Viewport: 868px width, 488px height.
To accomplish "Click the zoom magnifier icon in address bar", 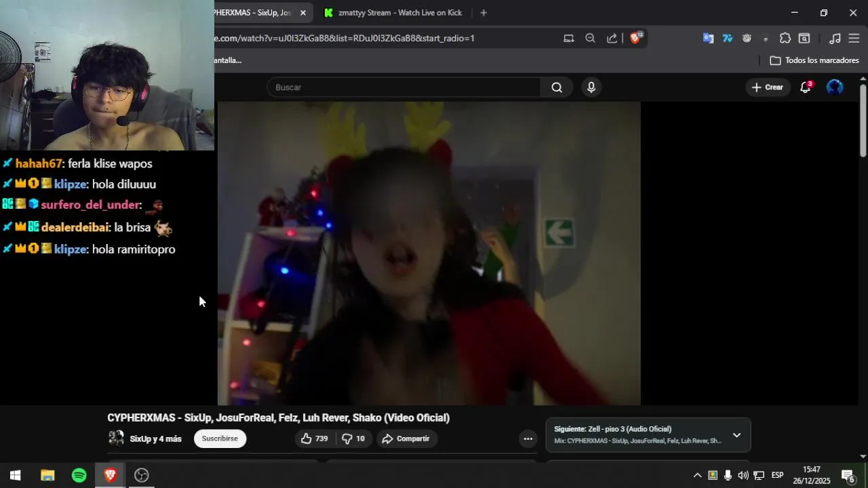I will [590, 39].
